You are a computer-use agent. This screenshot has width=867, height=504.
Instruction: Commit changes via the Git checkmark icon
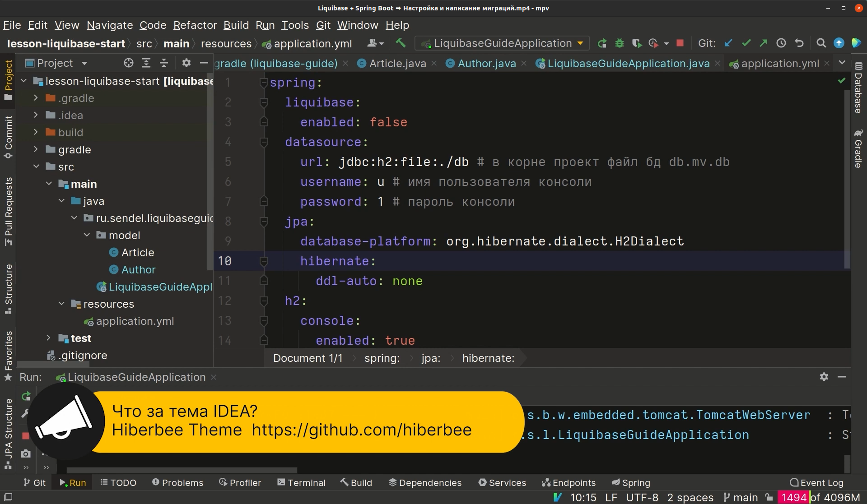[x=746, y=43]
